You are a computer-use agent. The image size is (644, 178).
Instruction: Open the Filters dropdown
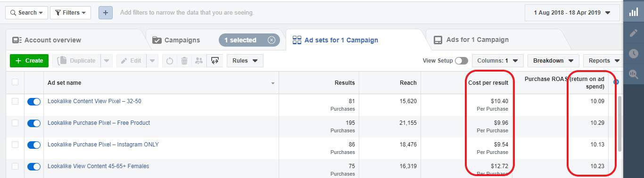[x=70, y=13]
